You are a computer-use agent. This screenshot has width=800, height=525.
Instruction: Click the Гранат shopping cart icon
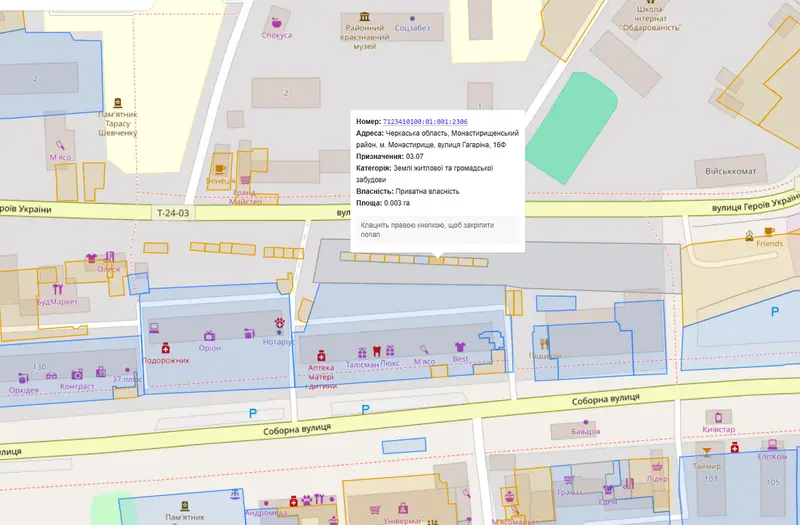569,480
